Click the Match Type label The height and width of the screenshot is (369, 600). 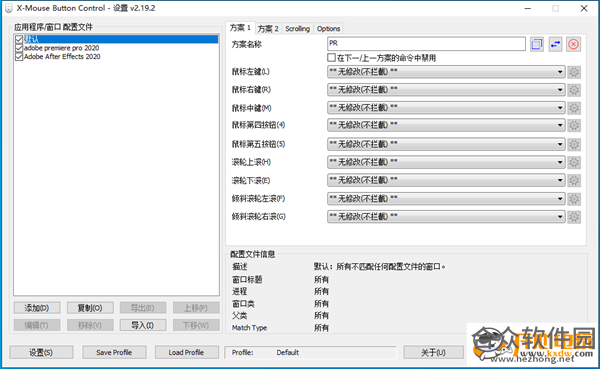pos(249,328)
